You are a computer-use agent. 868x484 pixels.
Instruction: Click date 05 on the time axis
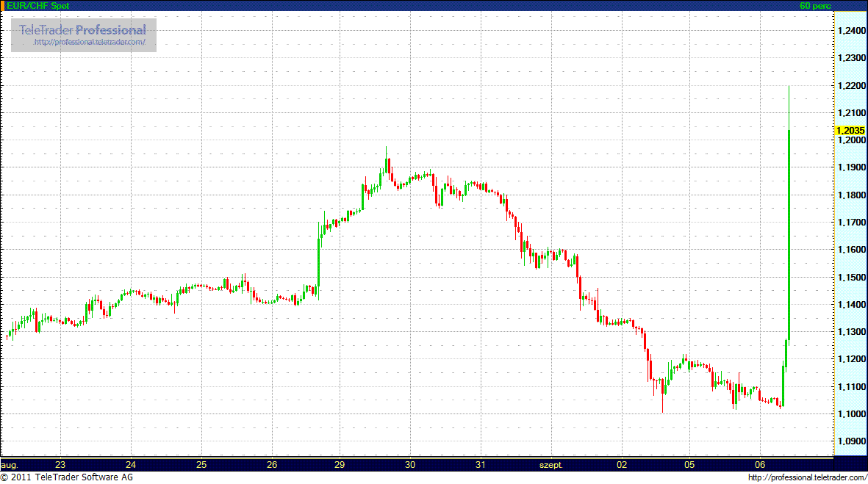click(689, 465)
